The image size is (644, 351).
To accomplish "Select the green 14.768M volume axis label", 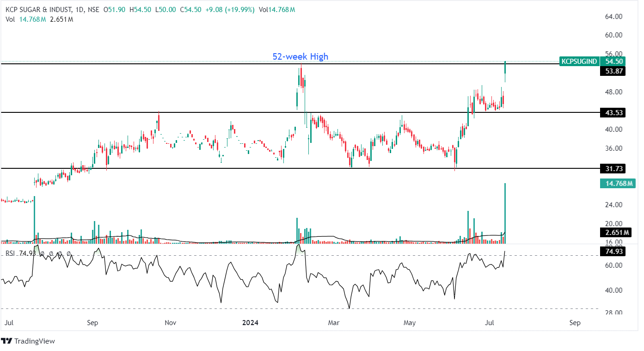I will tap(619, 184).
